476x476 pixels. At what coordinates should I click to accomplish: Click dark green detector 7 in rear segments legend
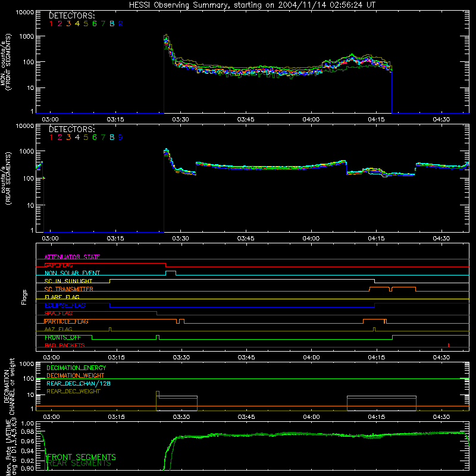tap(103, 137)
